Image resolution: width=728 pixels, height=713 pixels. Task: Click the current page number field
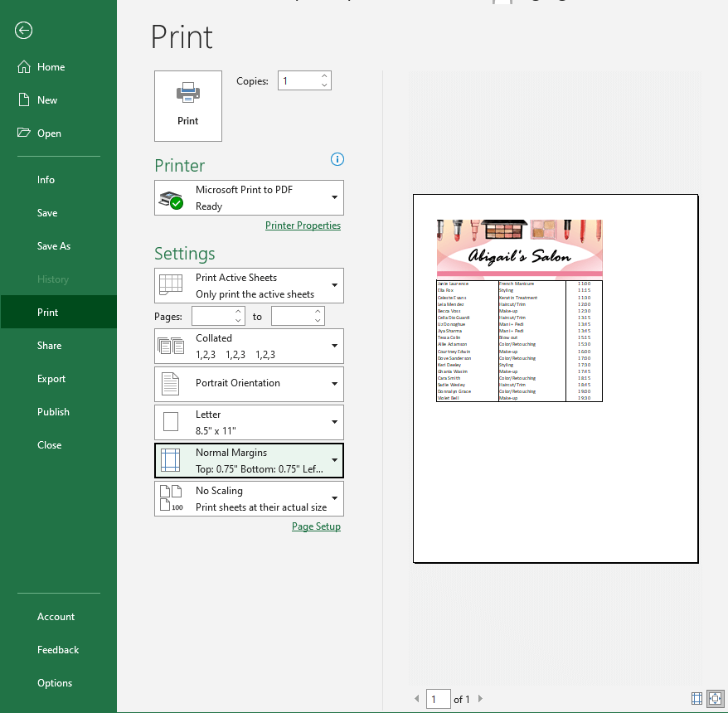click(x=438, y=699)
